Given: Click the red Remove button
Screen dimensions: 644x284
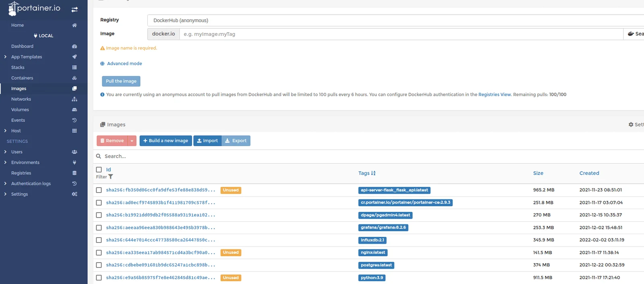Looking at the screenshot, I should pyautogui.click(x=112, y=141).
